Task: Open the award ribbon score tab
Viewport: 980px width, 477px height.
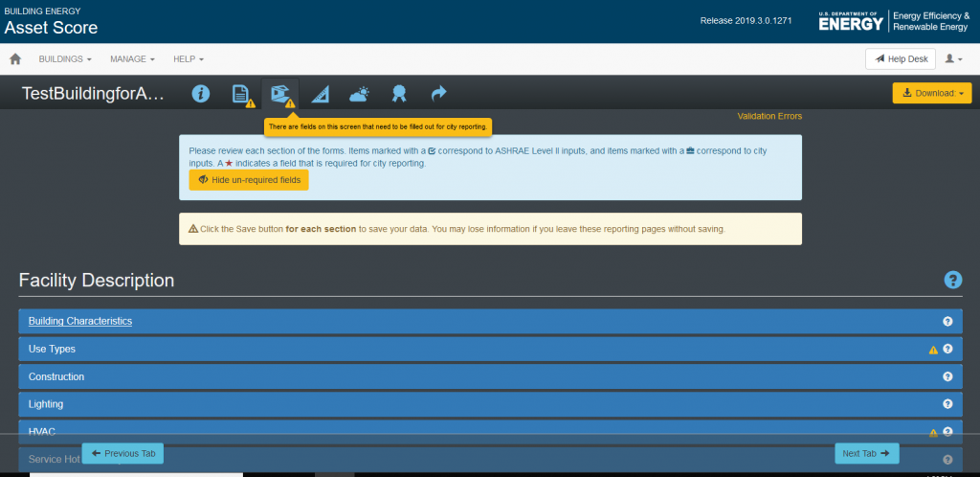Action: [x=399, y=95]
